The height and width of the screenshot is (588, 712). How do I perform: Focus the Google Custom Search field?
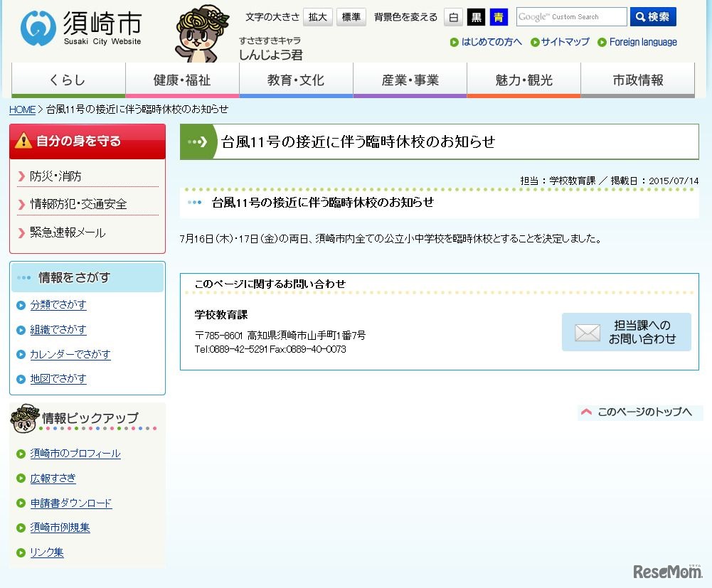571,17
